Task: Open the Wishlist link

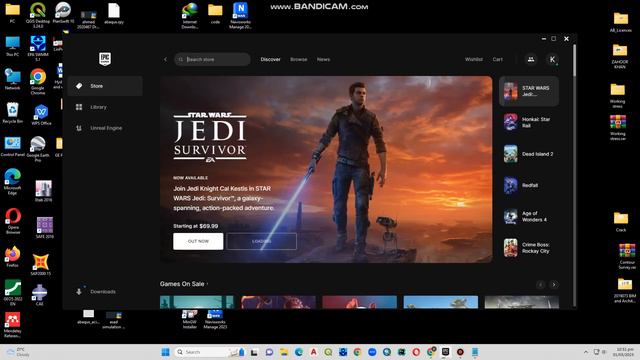Action: point(474,60)
